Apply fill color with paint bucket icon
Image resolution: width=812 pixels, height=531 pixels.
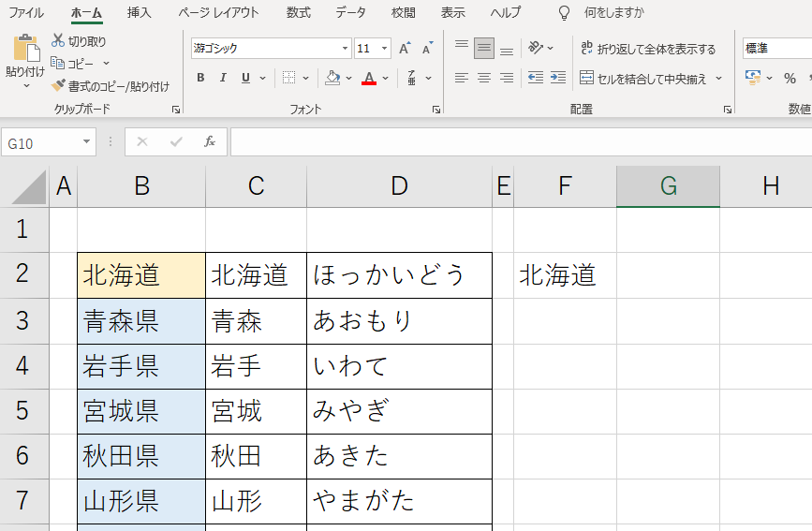coord(332,78)
